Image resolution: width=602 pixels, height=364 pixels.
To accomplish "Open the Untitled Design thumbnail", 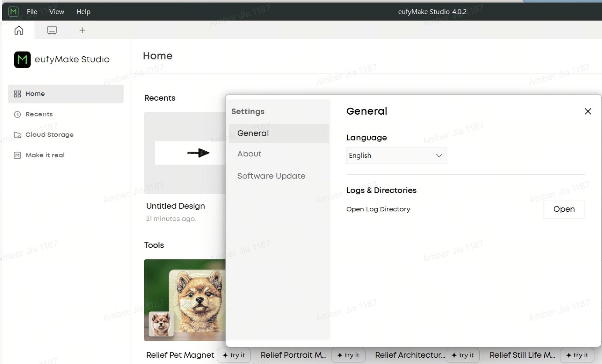I will [x=185, y=153].
